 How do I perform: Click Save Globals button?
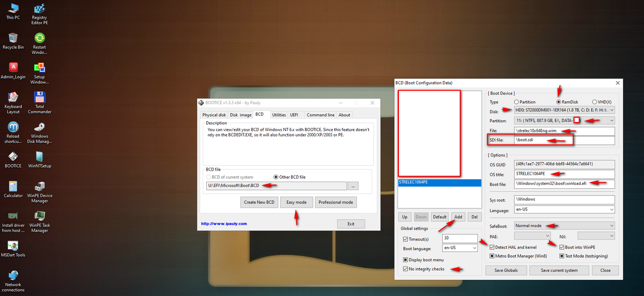(x=506, y=270)
